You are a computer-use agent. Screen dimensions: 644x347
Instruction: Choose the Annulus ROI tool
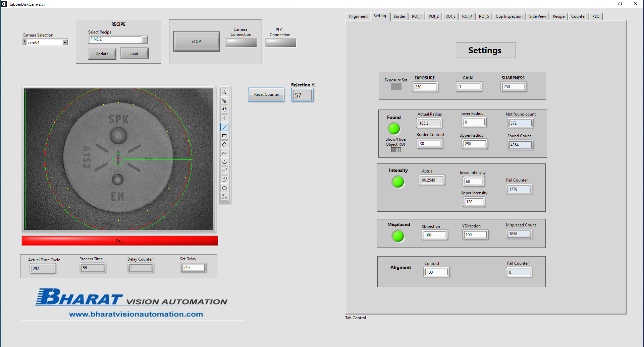224,197
